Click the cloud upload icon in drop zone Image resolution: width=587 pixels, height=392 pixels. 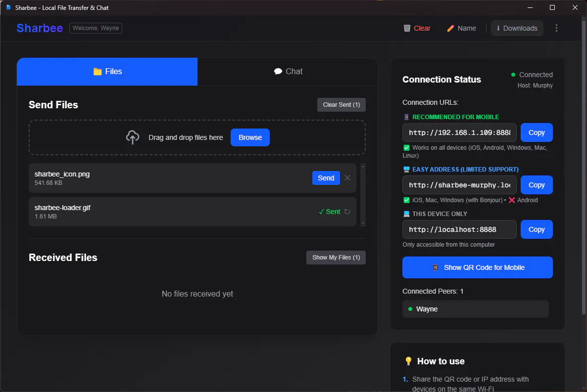tap(133, 137)
